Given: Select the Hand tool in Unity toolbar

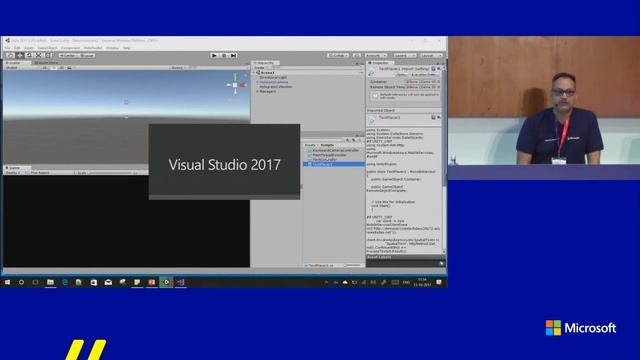Looking at the screenshot, I should 10,55.
